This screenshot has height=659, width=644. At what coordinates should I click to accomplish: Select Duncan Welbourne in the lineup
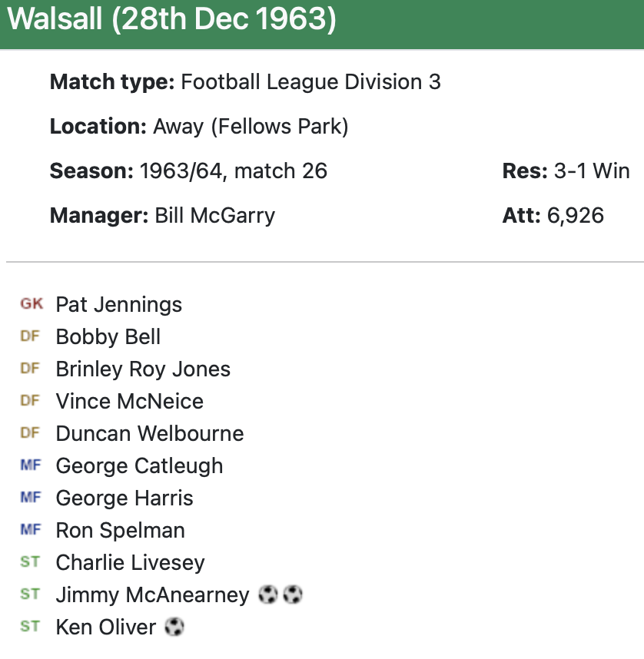tap(149, 433)
